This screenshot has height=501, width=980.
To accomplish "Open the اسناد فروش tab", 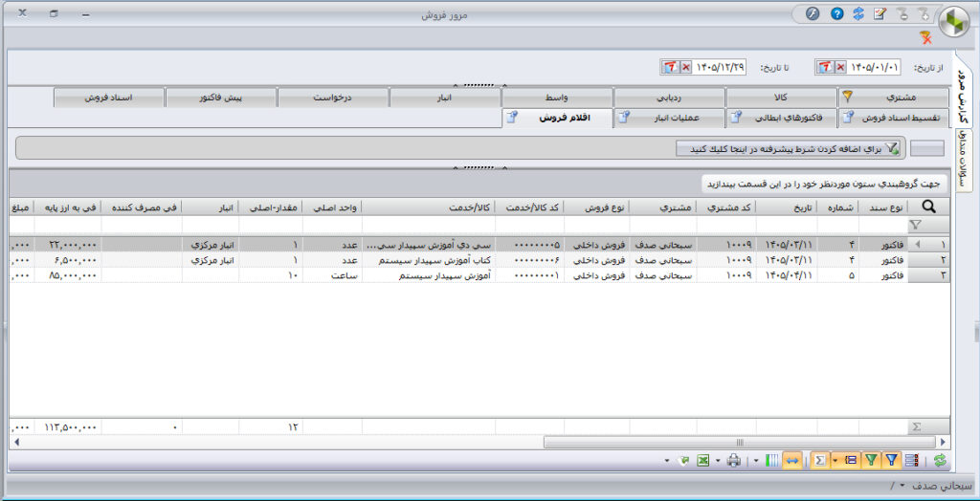I will tap(109, 98).
